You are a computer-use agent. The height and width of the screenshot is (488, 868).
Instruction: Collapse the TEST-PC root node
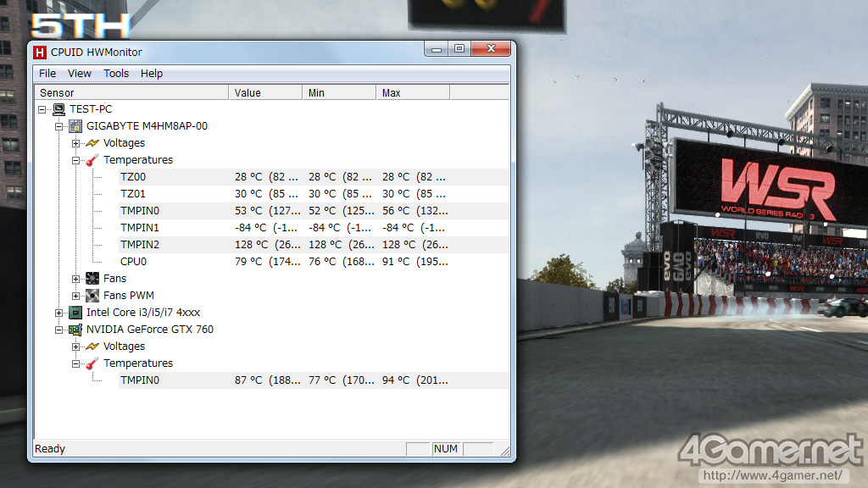(42, 109)
